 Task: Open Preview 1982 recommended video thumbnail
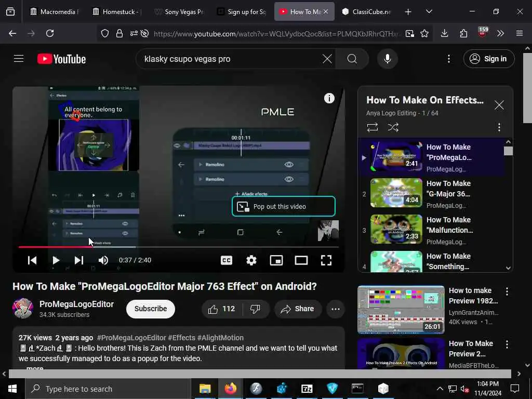tap(401, 310)
